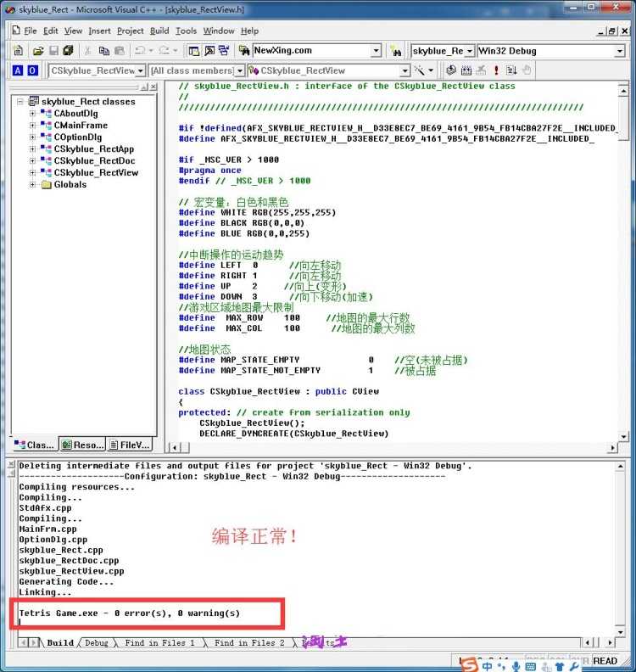Click the Sogou input method S icon
Screen dimensions: 636x672
[470, 664]
